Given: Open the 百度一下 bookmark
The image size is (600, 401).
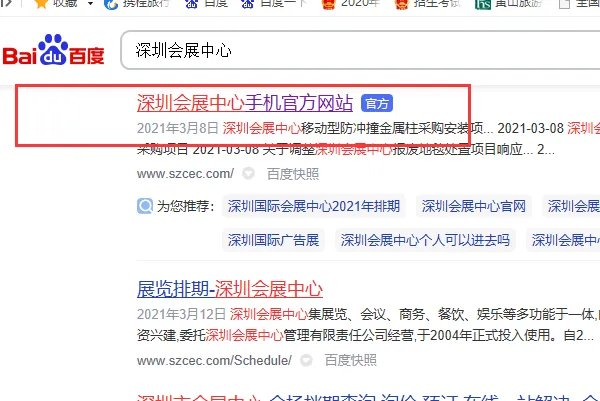Looking at the screenshot, I should [274, 4].
